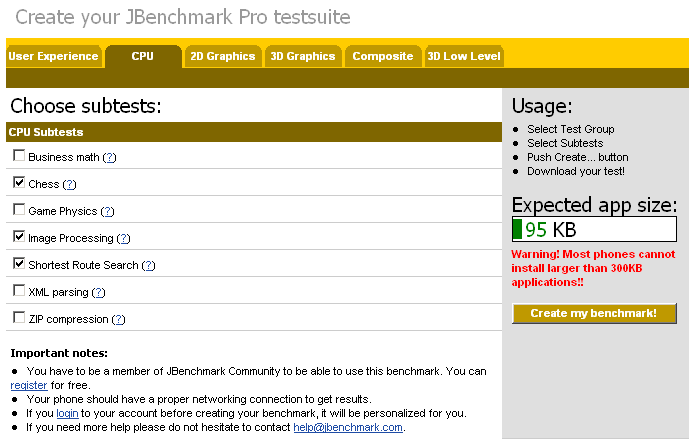Enable the Business math checkbox
This screenshot has height=445, width=696.
tap(19, 156)
